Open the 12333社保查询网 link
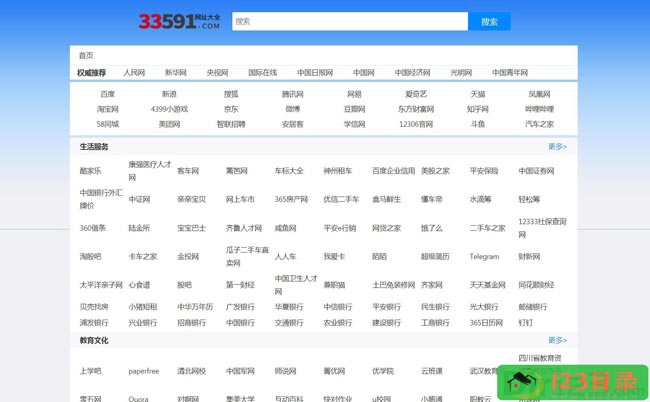This screenshot has height=402, width=650. coord(542,228)
